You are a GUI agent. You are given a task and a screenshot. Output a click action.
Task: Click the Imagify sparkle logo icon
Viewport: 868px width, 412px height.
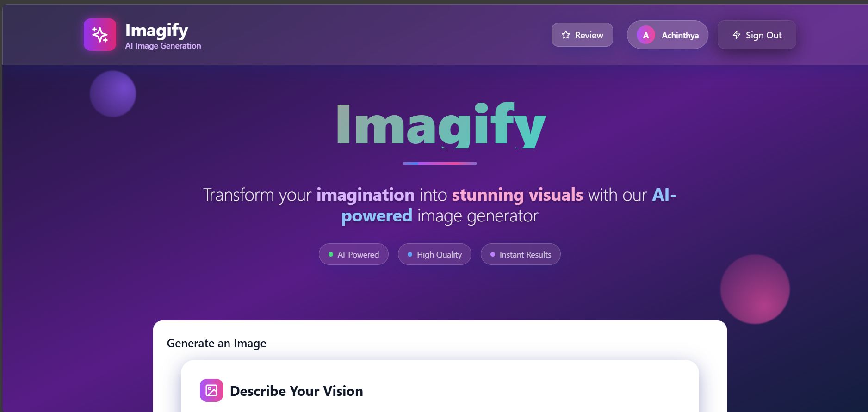pos(100,35)
